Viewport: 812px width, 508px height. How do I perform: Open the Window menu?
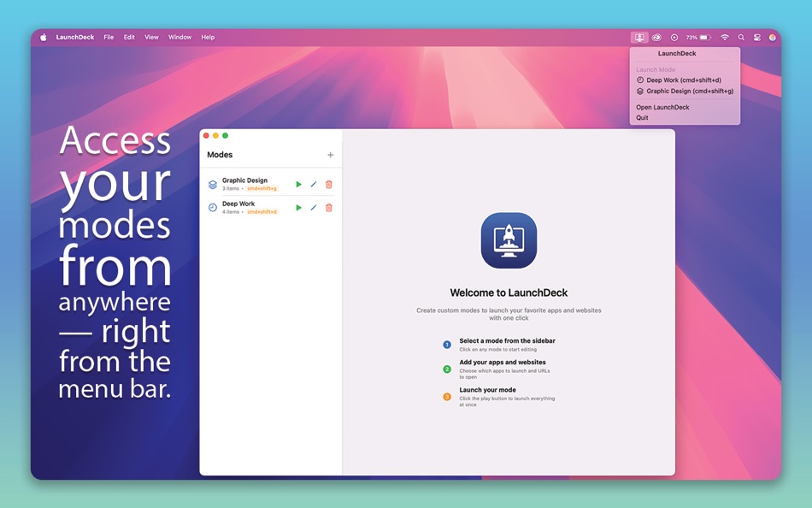coord(179,38)
